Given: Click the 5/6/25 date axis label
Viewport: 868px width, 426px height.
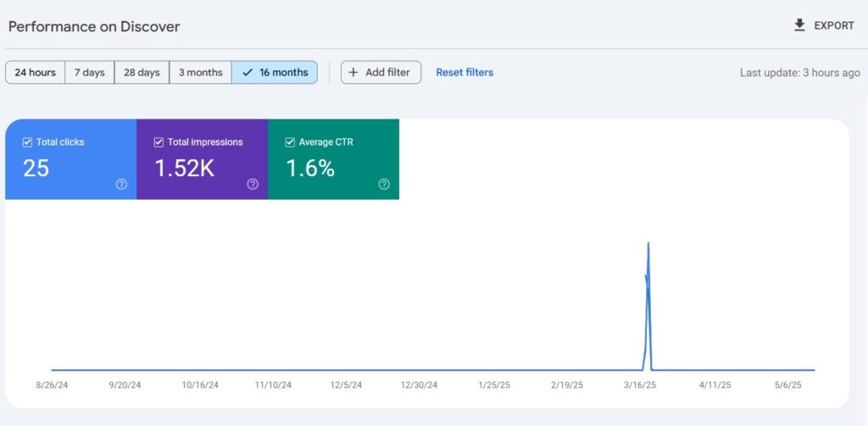Looking at the screenshot, I should 789,385.
